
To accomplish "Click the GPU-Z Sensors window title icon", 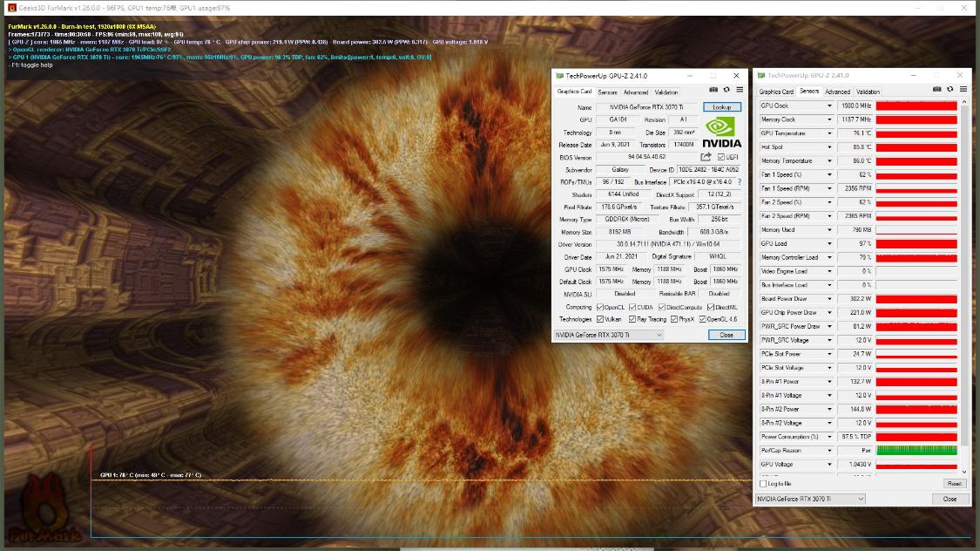I will click(760, 75).
